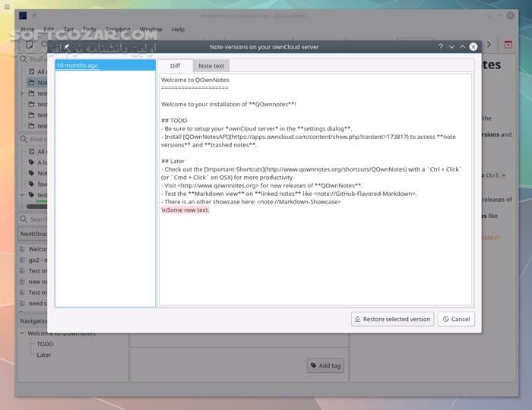
Task: Click the hamburger menu at top-left of desktop
Action: coord(7,6)
